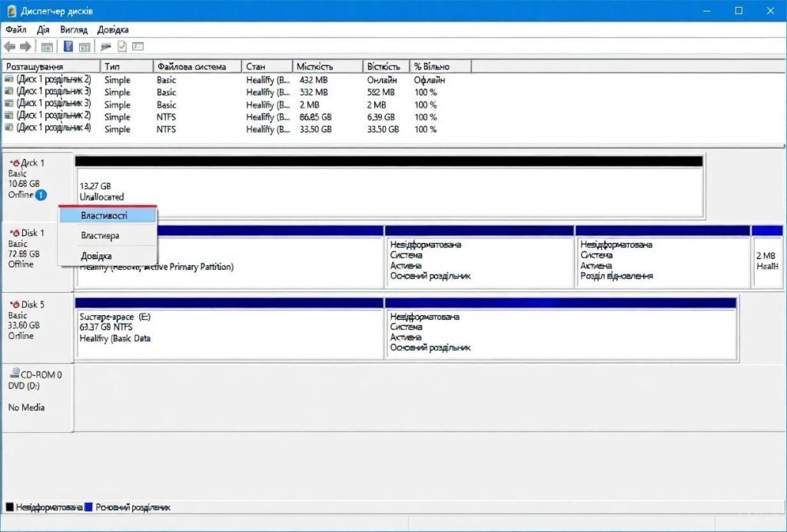The width and height of the screenshot is (787, 532).
Task: Click the rightmost toolbar list-view icon
Action: click(x=138, y=47)
